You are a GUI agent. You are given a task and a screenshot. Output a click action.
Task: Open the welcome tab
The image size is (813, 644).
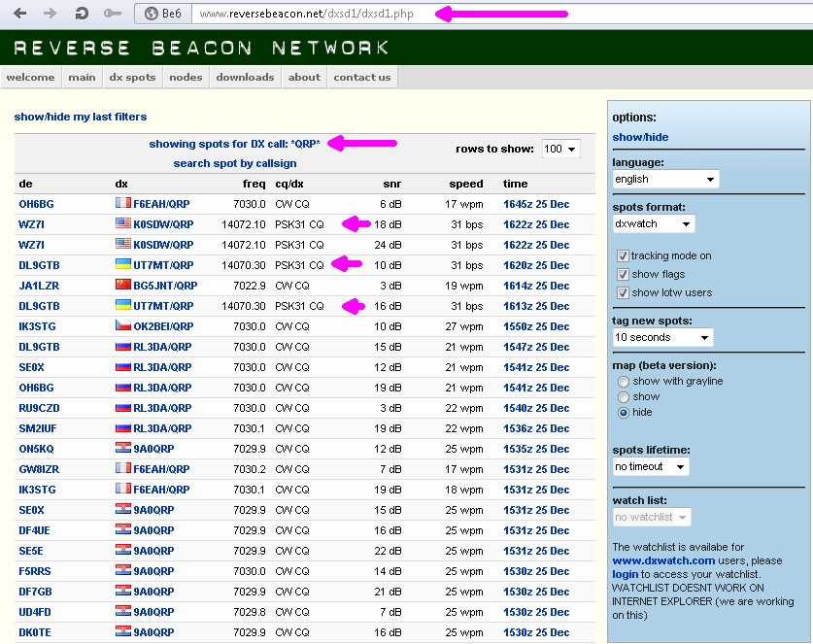pyautogui.click(x=30, y=78)
